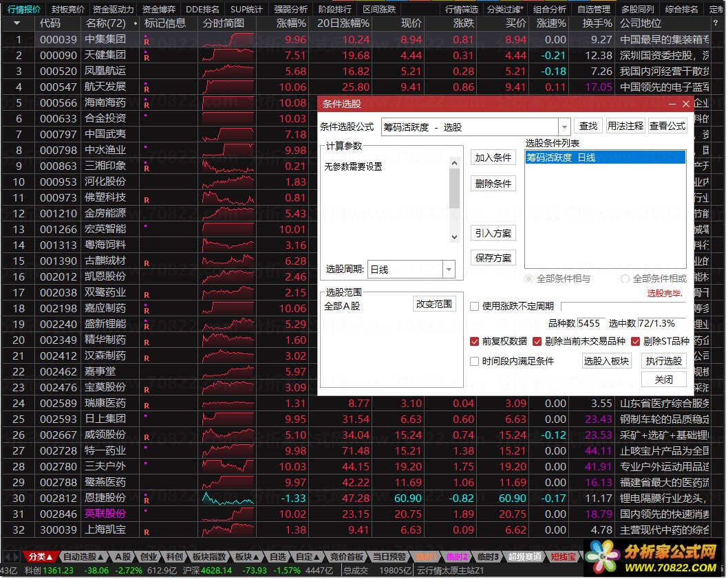This screenshot has height=579, width=728.
Task: Click the 查看公式 button
Action: tap(667, 127)
